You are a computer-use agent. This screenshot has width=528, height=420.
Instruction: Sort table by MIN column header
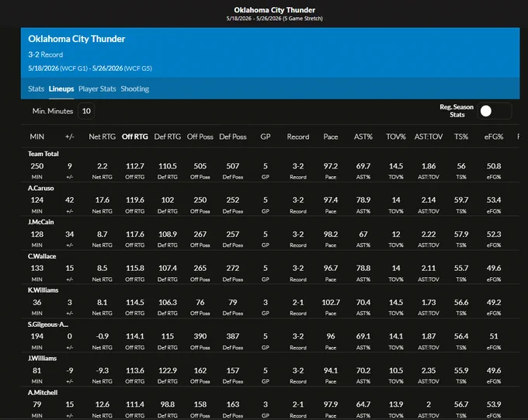[x=37, y=137]
